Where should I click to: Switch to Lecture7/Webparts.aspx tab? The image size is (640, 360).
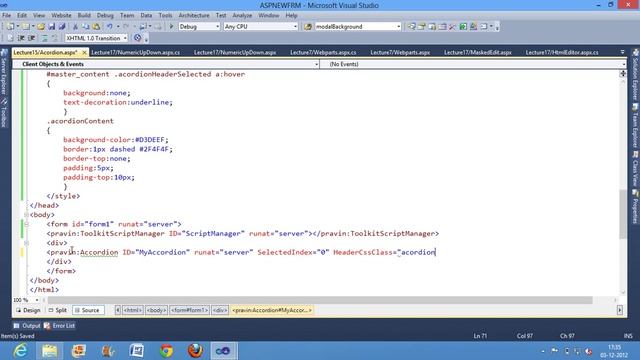400,53
